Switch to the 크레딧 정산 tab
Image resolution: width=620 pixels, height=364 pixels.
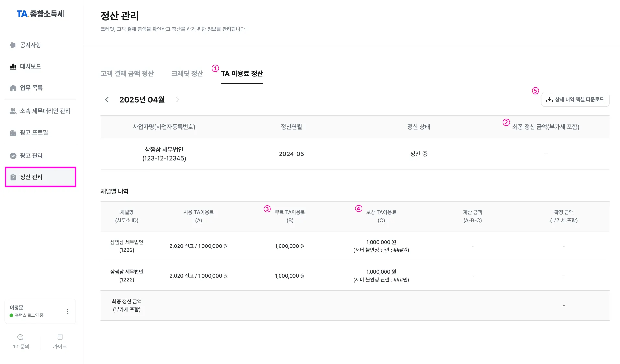187,74
